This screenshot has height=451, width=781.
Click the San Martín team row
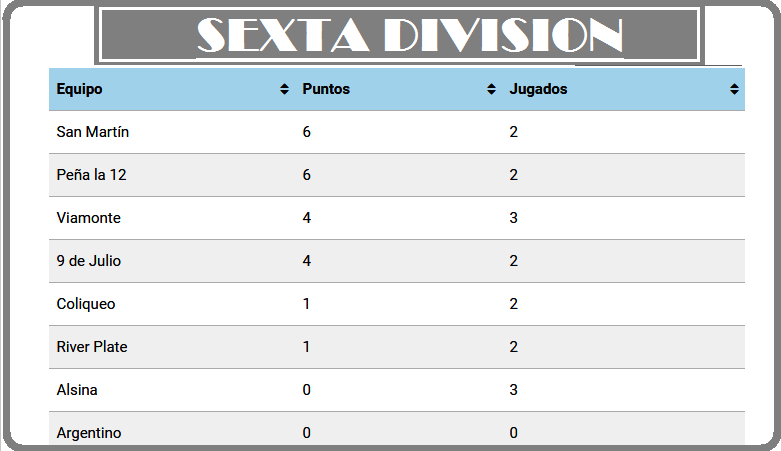pos(397,132)
